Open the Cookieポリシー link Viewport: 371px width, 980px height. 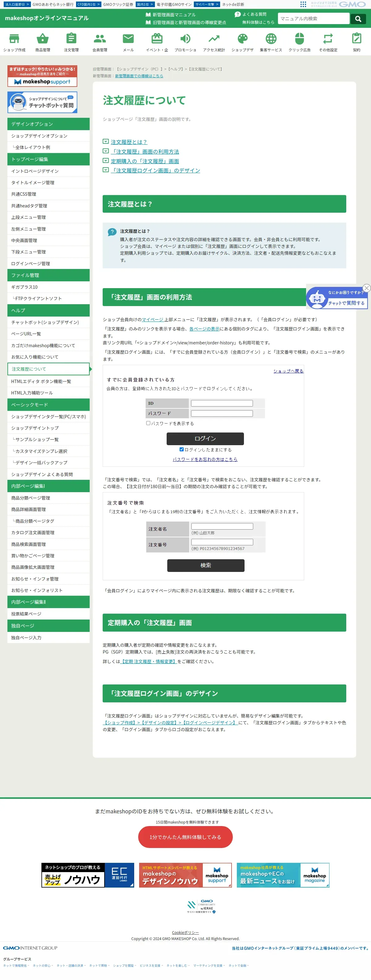185,932
